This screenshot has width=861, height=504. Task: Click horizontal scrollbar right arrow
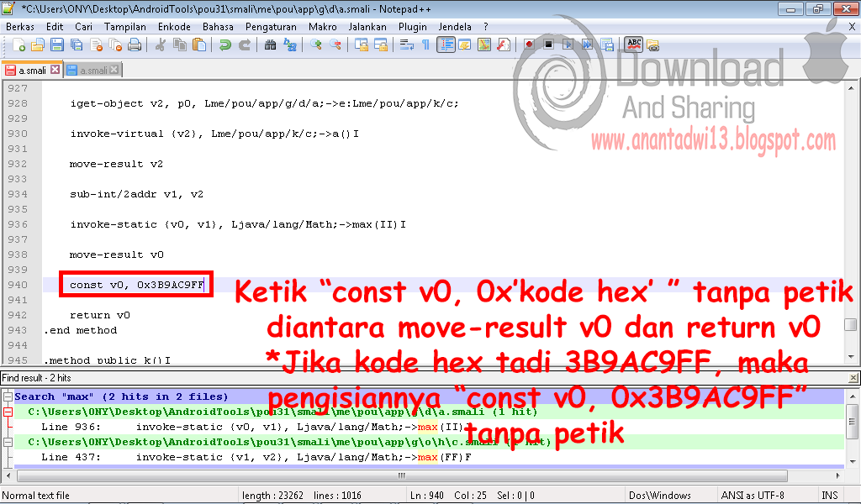(x=838, y=475)
